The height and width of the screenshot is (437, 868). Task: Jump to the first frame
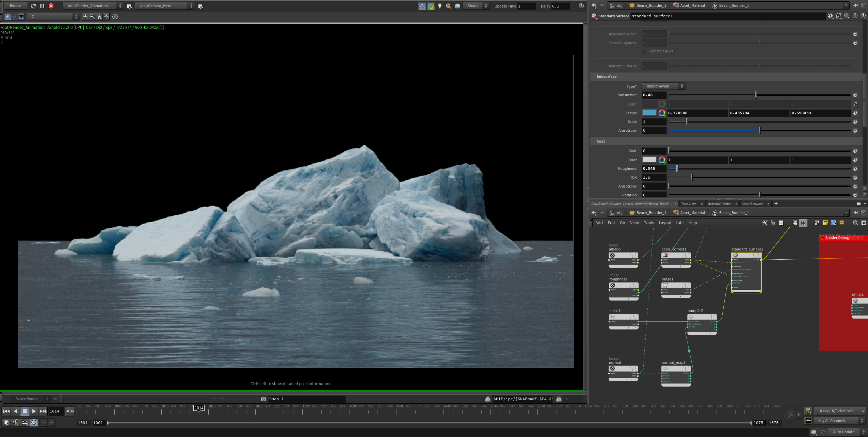[6, 411]
